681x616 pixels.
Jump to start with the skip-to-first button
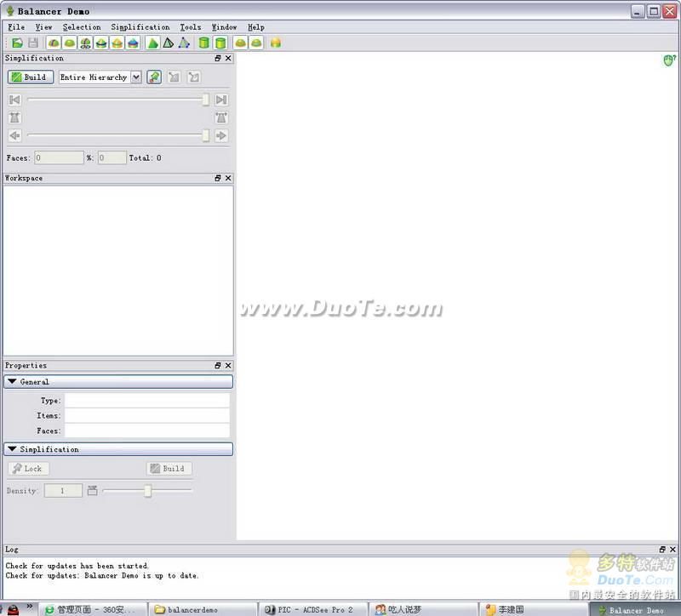(x=14, y=100)
